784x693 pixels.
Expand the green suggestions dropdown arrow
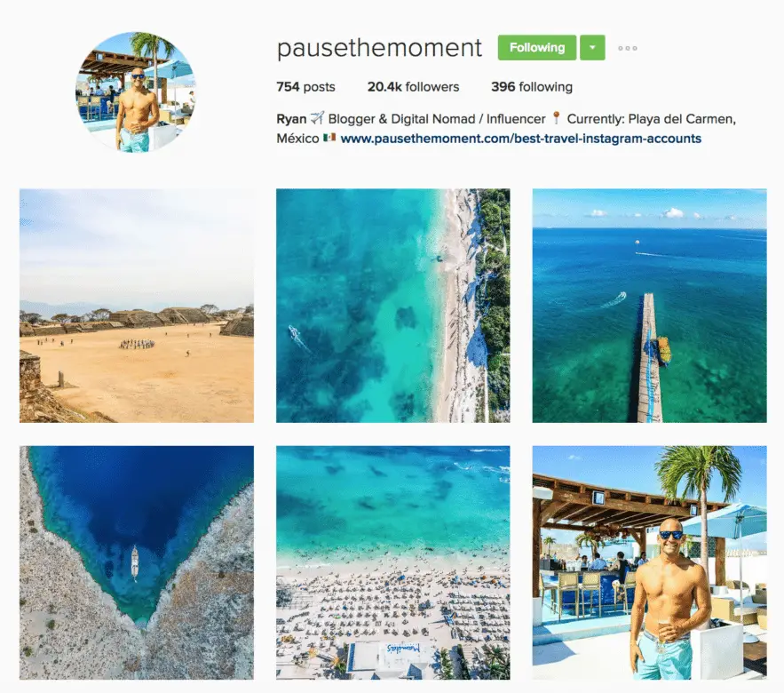click(x=592, y=48)
